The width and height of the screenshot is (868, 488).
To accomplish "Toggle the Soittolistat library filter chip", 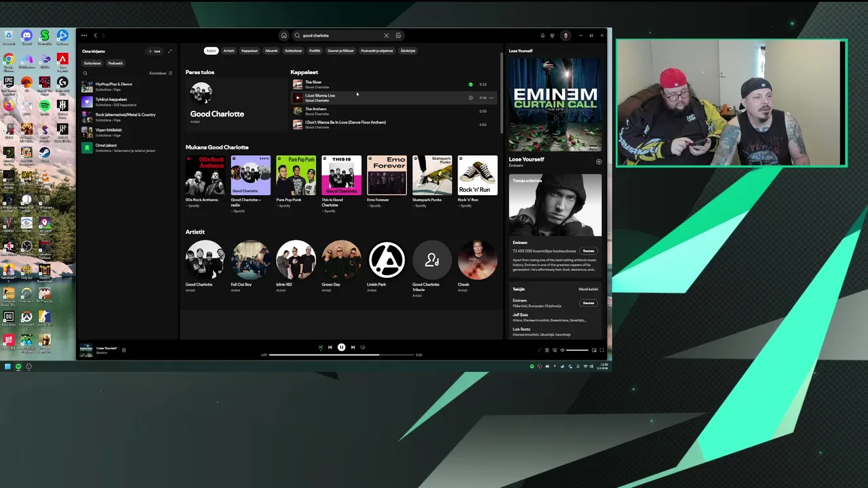I will click(x=92, y=63).
